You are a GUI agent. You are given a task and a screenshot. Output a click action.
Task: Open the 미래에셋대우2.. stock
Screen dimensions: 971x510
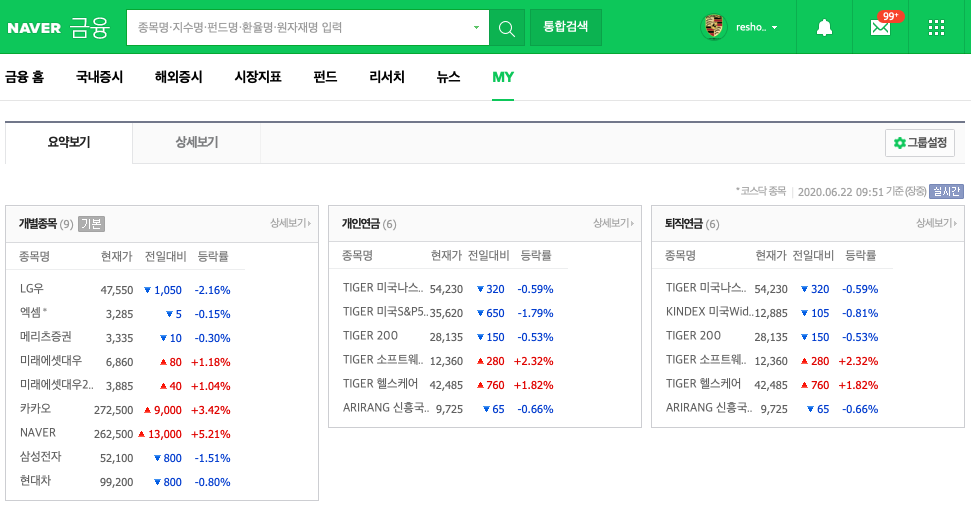click(x=57, y=384)
